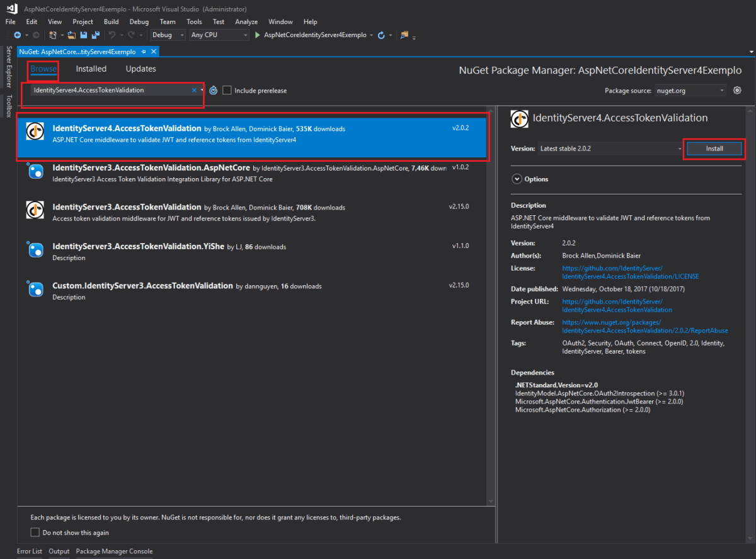Image resolution: width=756 pixels, height=559 pixels.
Task: Close the NuGet AspNetCore tab
Action: pos(153,52)
